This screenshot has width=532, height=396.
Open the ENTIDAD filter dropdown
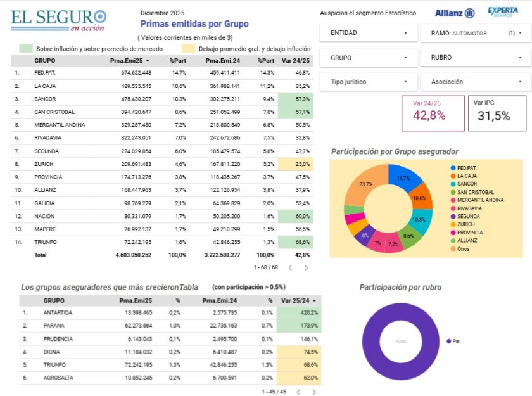pos(368,33)
